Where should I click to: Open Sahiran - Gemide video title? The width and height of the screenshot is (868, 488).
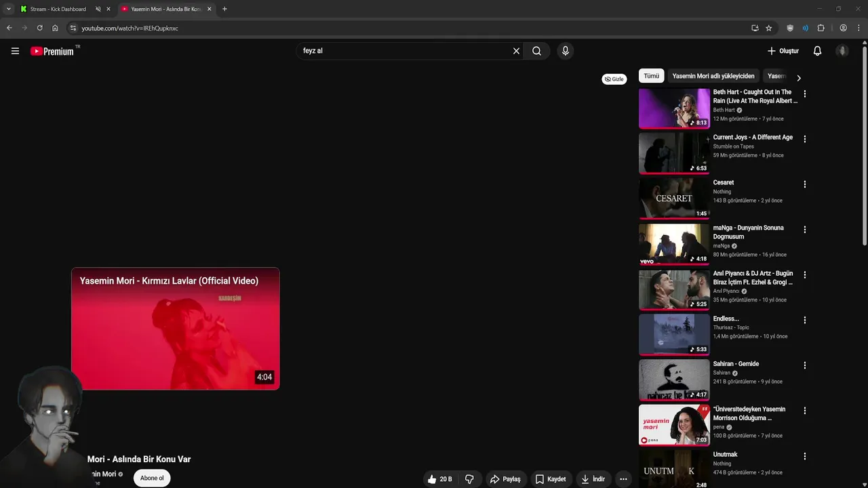pos(736,364)
